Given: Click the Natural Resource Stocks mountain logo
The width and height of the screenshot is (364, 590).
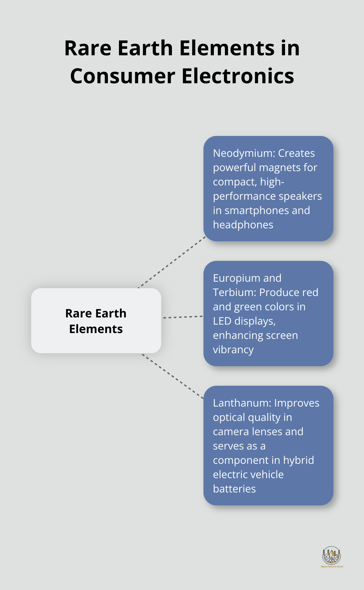Looking at the screenshot, I should pyautogui.click(x=331, y=556).
